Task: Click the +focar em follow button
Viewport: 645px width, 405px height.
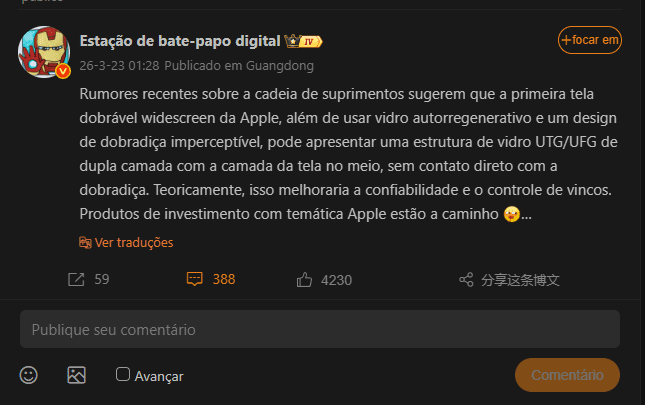Action: (x=589, y=40)
